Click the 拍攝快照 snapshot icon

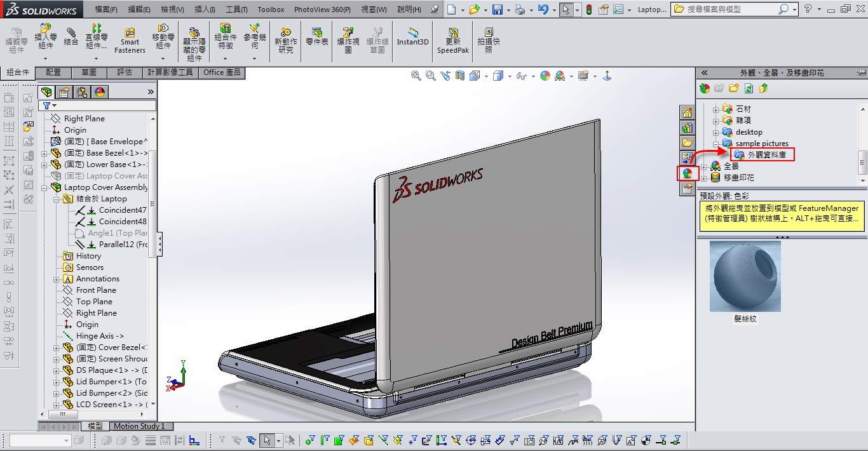coord(488,39)
